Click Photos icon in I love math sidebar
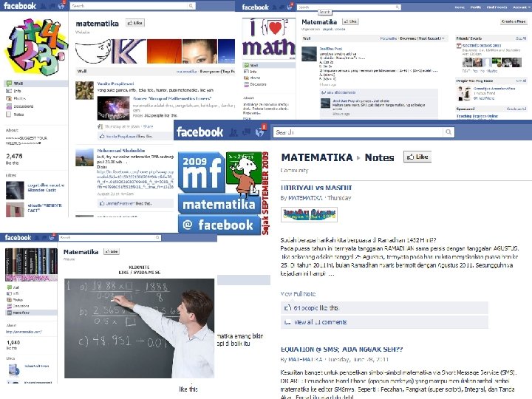 coord(247,78)
